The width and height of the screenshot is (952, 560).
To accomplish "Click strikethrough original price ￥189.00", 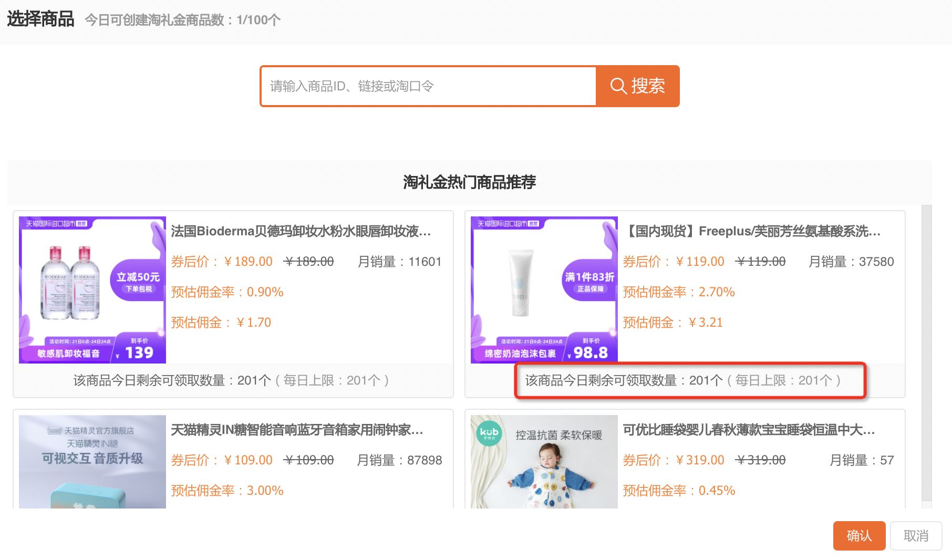I will [309, 262].
